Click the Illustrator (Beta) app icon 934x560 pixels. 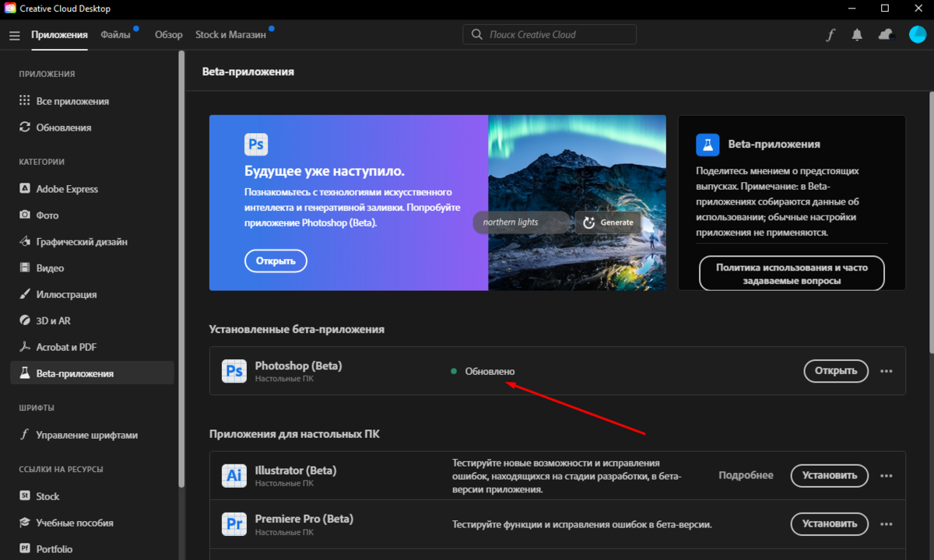(234, 475)
